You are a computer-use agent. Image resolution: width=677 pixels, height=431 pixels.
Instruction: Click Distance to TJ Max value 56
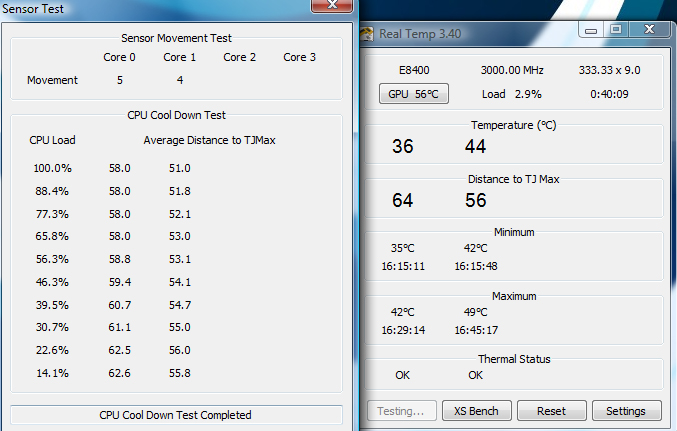(x=475, y=200)
